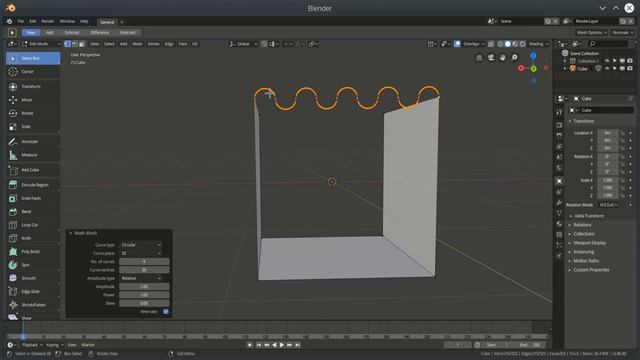This screenshot has width=640, height=360.
Task: Click the Select Box tool
Action: (33, 58)
